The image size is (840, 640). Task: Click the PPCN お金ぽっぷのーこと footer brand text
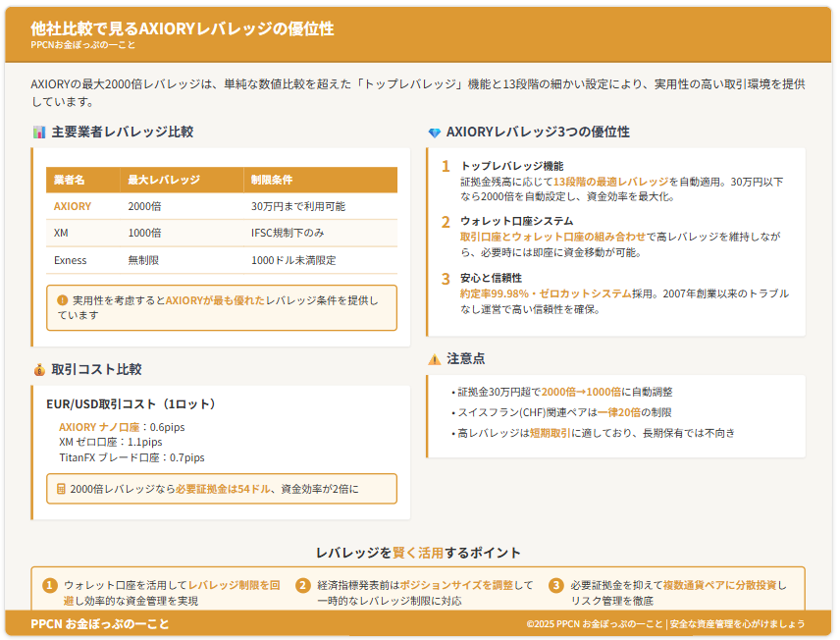coord(100,624)
